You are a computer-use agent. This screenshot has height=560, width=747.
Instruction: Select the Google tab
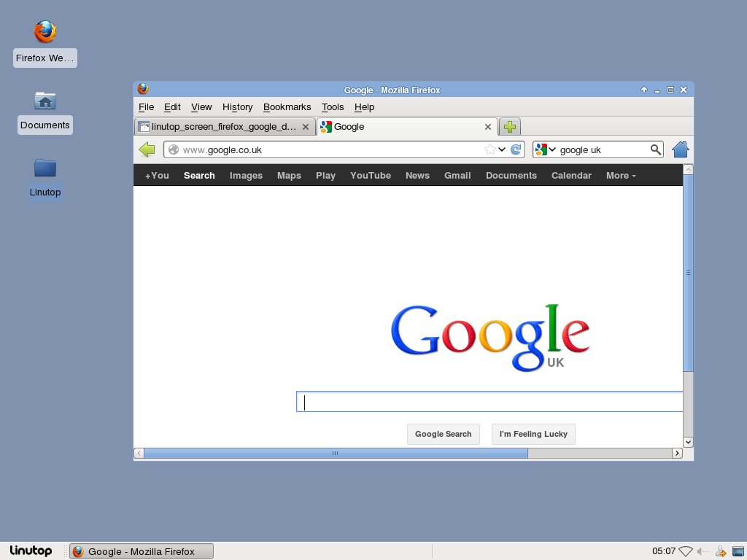(407, 127)
